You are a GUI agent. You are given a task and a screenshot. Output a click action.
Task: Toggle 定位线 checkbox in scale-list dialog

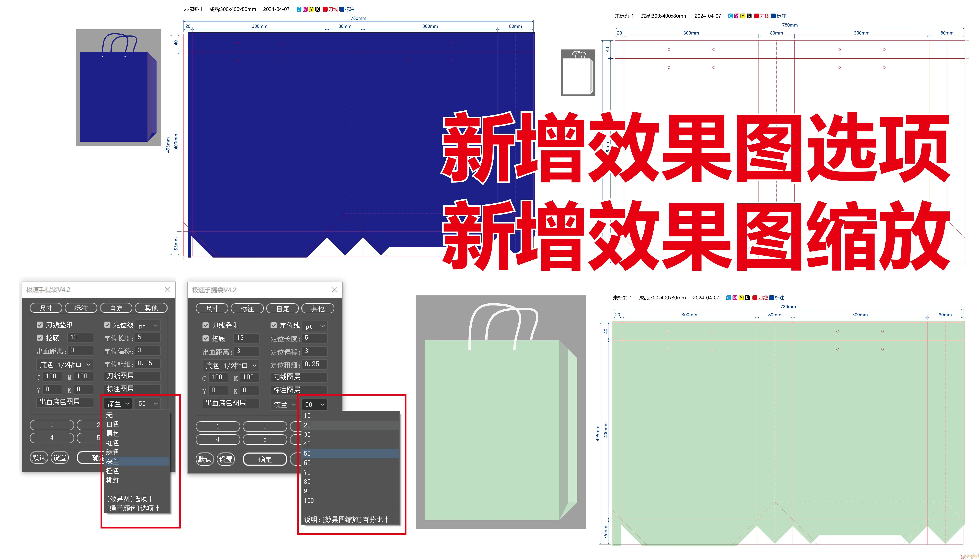point(274,325)
